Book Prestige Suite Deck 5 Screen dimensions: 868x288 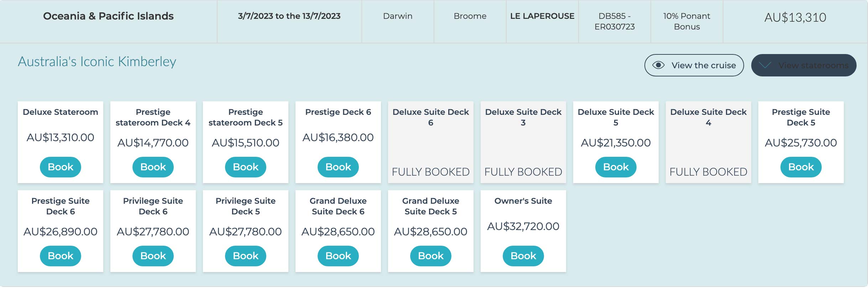(x=801, y=167)
